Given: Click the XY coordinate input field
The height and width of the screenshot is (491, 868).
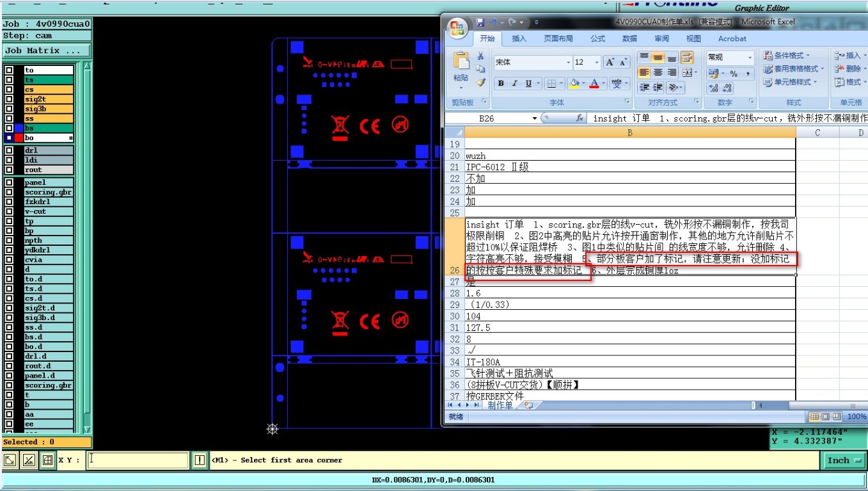Looking at the screenshot, I should [139, 460].
